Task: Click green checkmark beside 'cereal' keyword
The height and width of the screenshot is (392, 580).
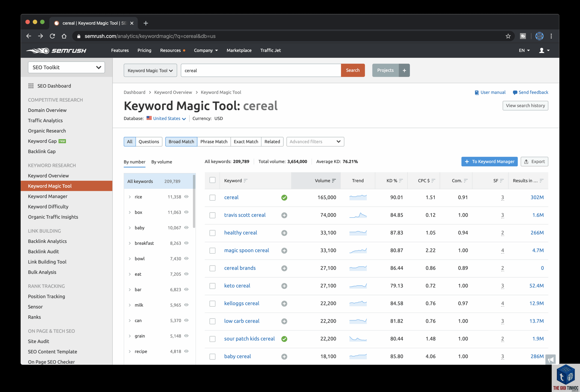Action: coord(284,198)
